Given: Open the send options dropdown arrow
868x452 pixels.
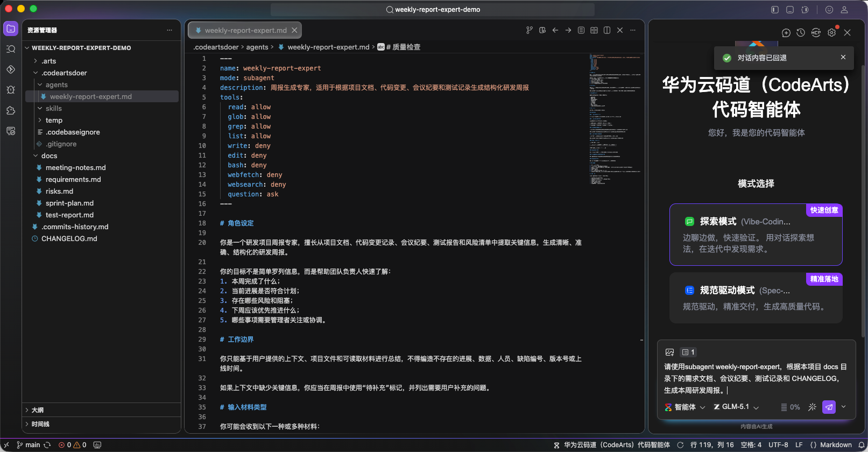Looking at the screenshot, I should [x=843, y=407].
